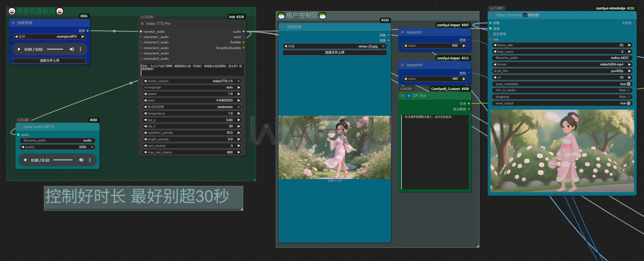Collapse the 加载音频 node via its dot

(14, 23)
